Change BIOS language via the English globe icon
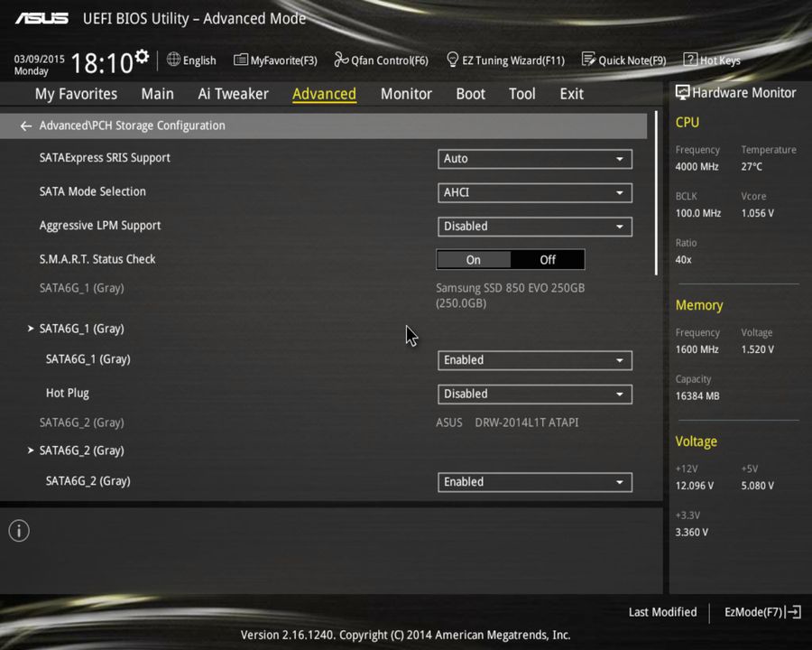Screen dimensions: 812x650 (x=191, y=60)
